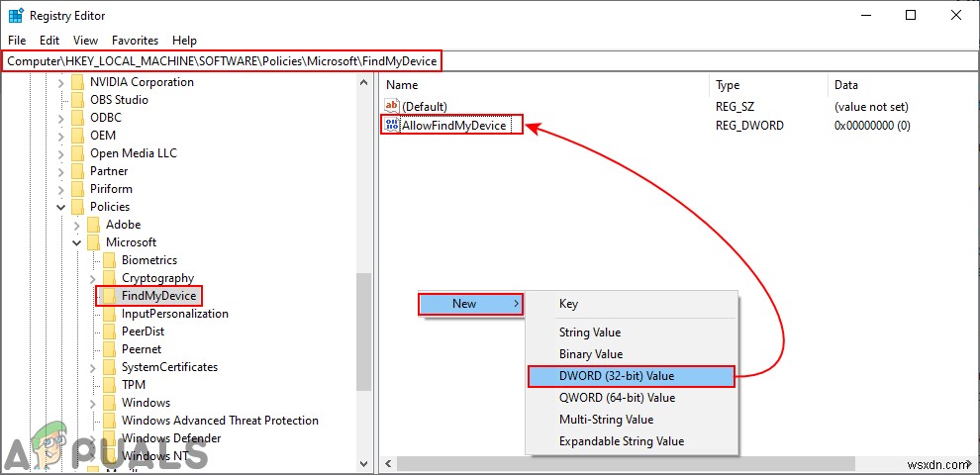Select the Windows Advanced Threat Protection folder icon

click(109, 421)
